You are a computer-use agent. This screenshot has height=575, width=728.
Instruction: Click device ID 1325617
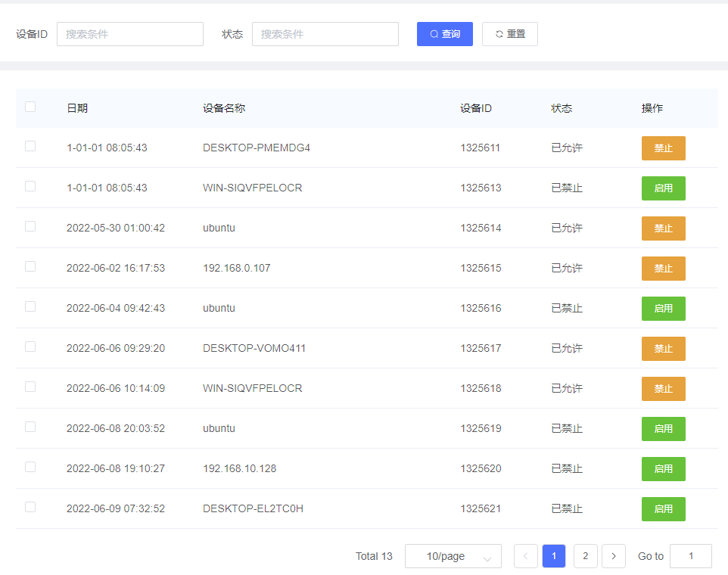click(x=481, y=349)
